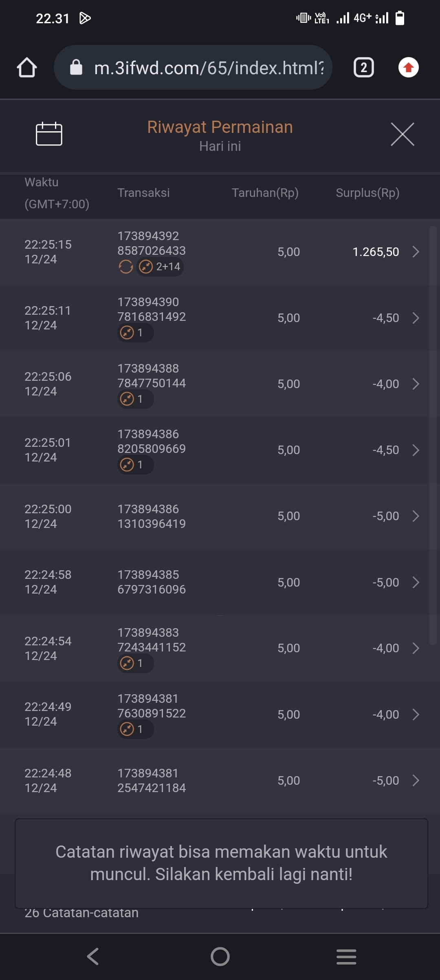Close the Riwayat Permainan panel
Viewport: 440px width, 980px height.
(x=402, y=134)
